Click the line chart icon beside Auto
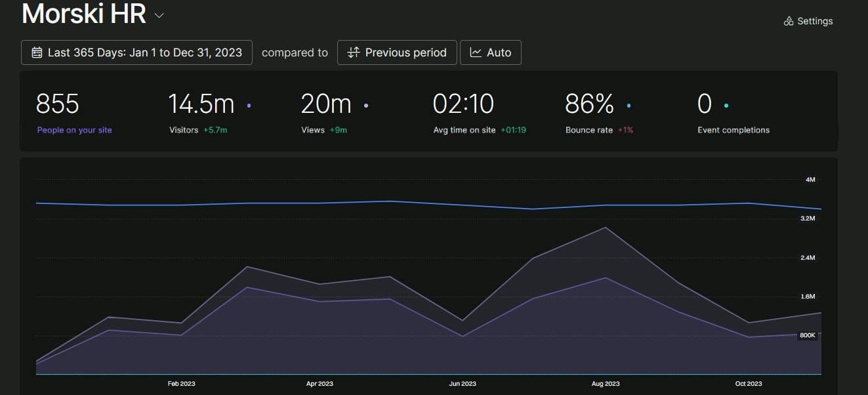Viewport: 868px width, 395px height. [x=476, y=52]
